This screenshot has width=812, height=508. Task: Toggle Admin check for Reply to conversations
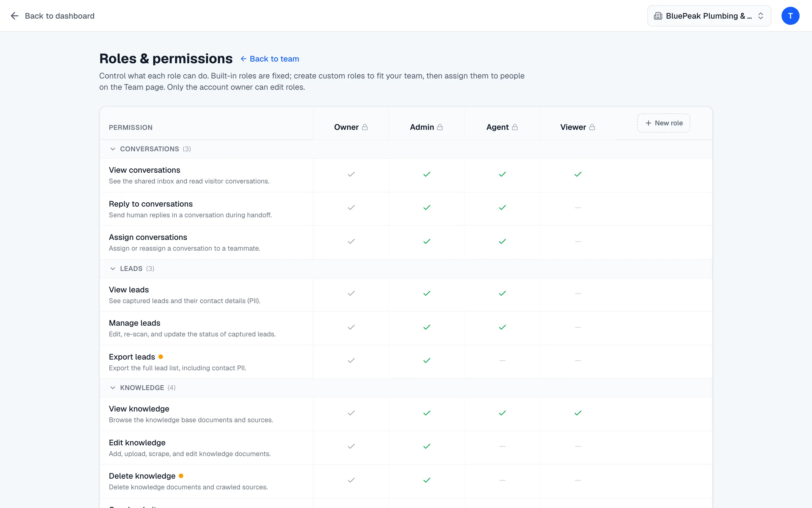point(427,208)
